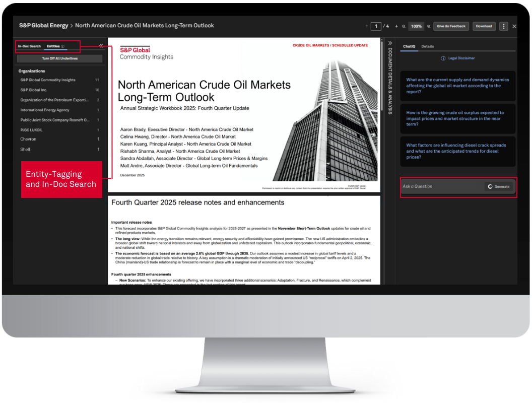Click the info icon next to Entities
Viewport: 532px width, 411px height.
pos(63,46)
